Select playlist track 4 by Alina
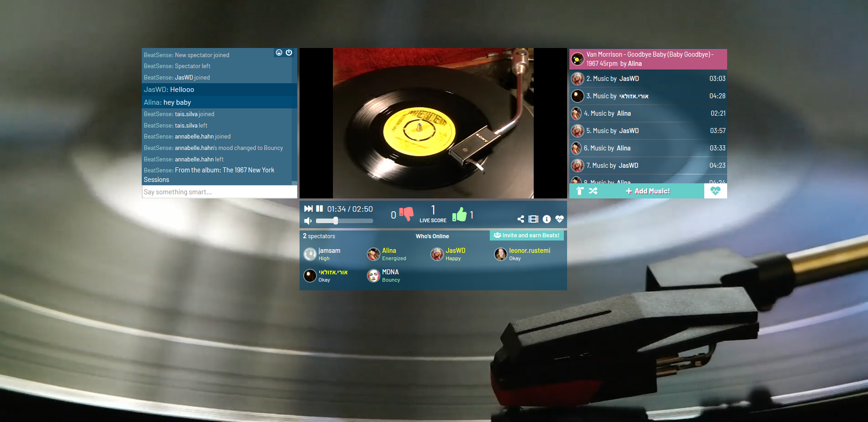Image resolution: width=868 pixels, height=422 pixels. (x=648, y=113)
